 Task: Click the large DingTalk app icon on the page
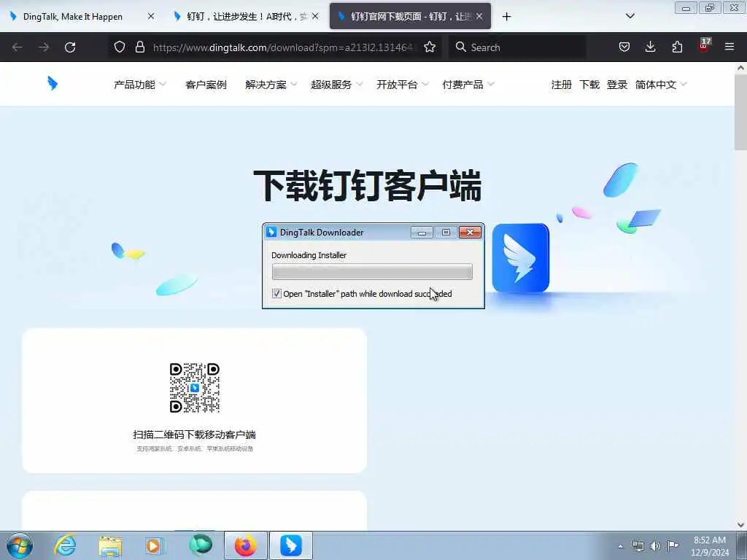click(x=520, y=257)
